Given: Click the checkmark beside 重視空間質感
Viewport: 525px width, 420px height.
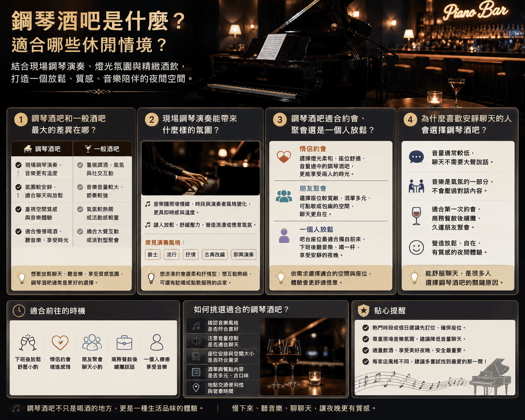Looking at the screenshot, I should (18, 209).
